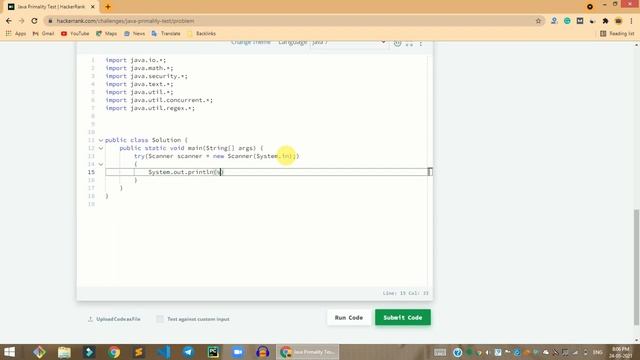Click the reset code icon in the editor header
This screenshot has height=360, width=640.
pyautogui.click(x=397, y=43)
